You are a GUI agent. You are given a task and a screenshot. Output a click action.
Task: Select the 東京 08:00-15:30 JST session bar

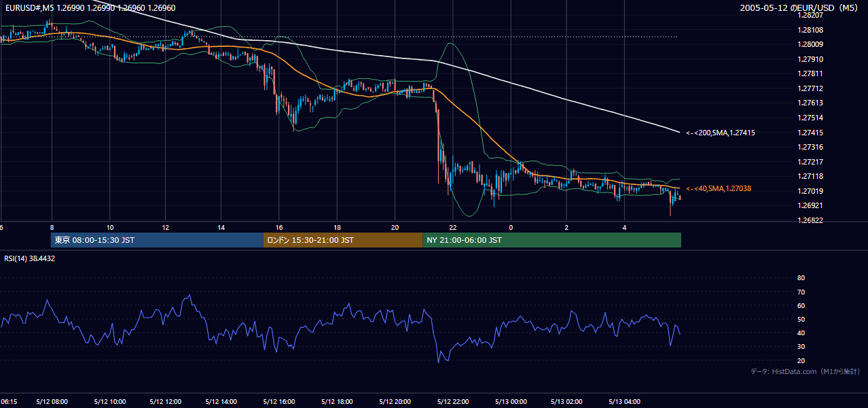(157, 240)
